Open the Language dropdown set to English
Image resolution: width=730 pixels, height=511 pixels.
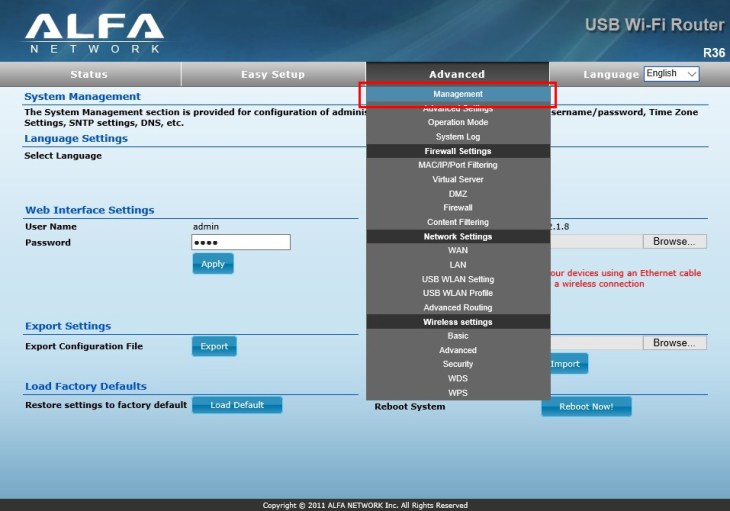click(671, 74)
